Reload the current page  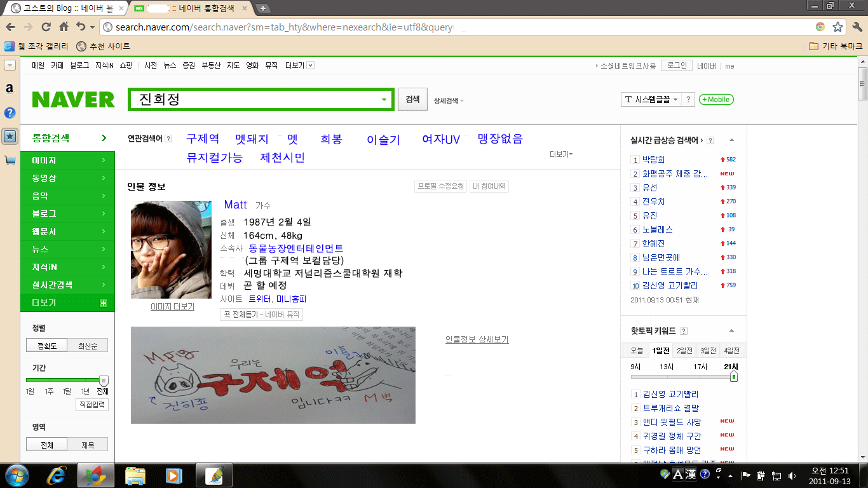tap(46, 27)
